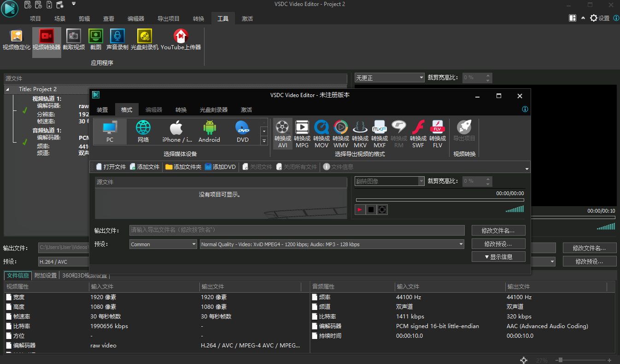620x364 pixels.
Task: Open the 翻转图像 dropdown in converter
Action: pos(390,181)
